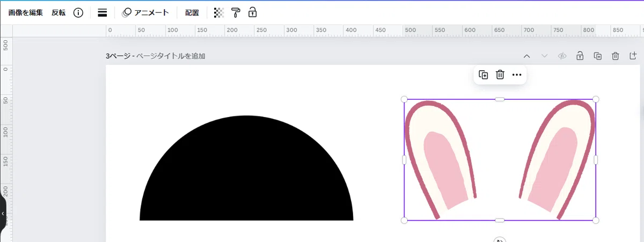Click the bottom-right corner handle of selection
This screenshot has height=242, width=644.
[x=596, y=221]
